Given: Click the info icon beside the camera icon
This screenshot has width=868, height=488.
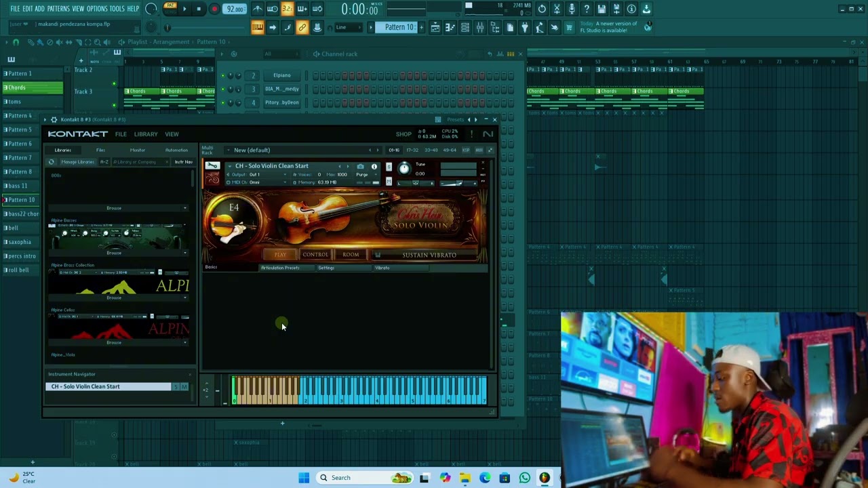Looking at the screenshot, I should (x=374, y=167).
